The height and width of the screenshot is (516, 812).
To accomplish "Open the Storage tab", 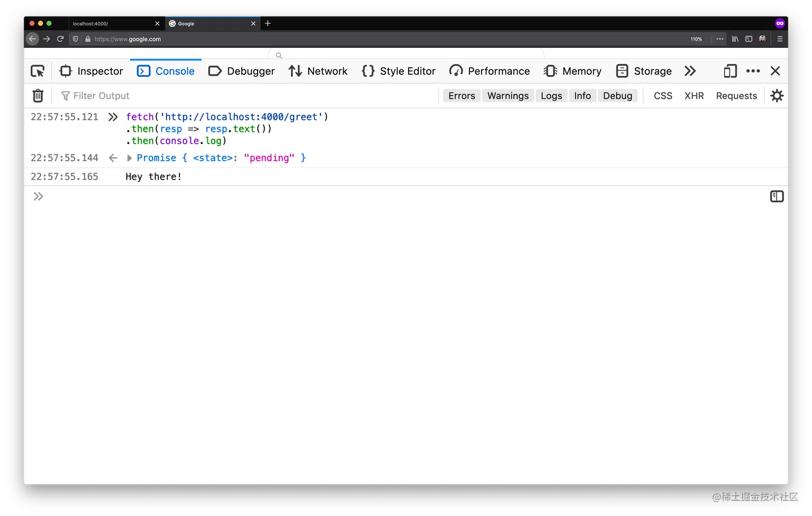I will tap(644, 71).
